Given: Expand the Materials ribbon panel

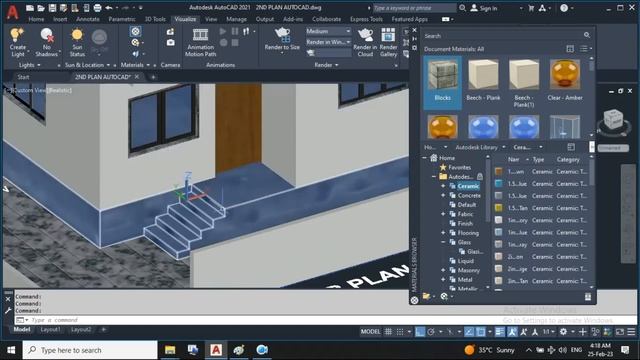Looking at the screenshot, I should click(x=135, y=65).
